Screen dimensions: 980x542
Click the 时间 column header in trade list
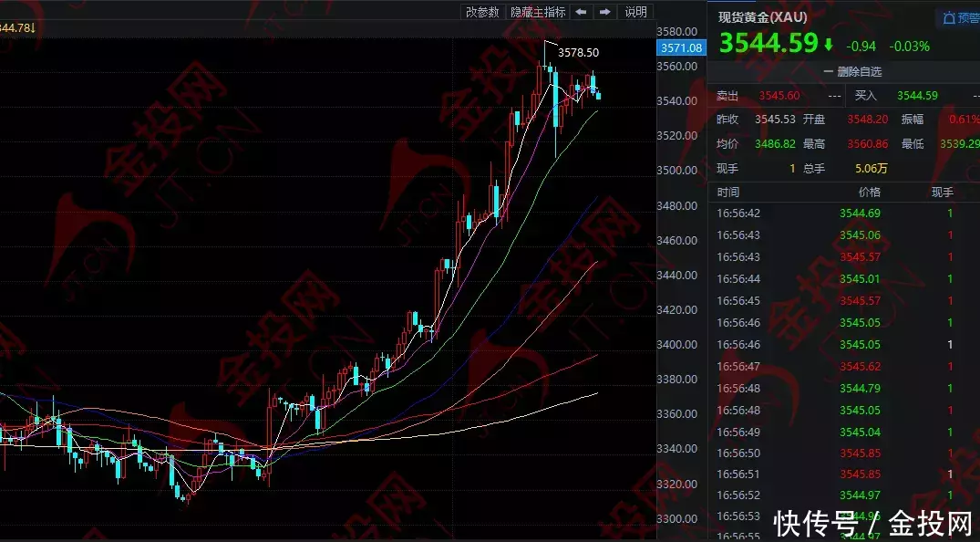click(728, 193)
